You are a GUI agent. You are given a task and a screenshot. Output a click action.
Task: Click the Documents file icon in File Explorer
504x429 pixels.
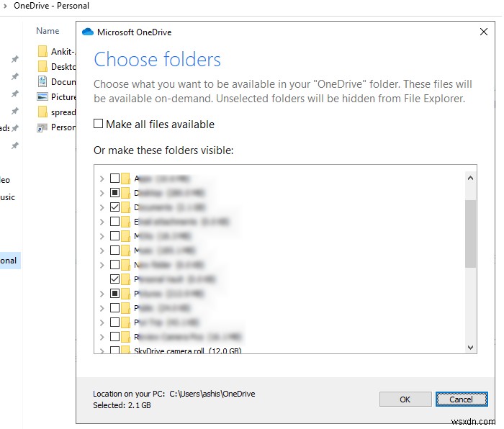42,81
